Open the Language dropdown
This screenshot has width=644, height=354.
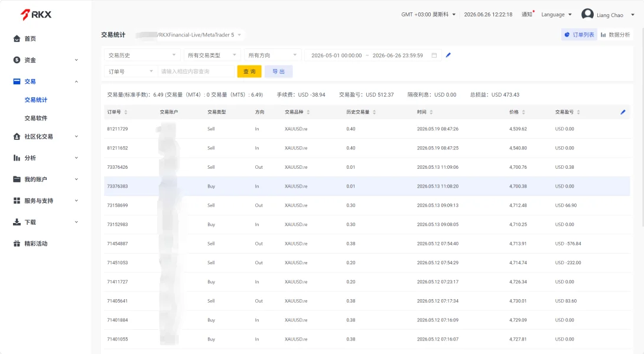pyautogui.click(x=557, y=14)
